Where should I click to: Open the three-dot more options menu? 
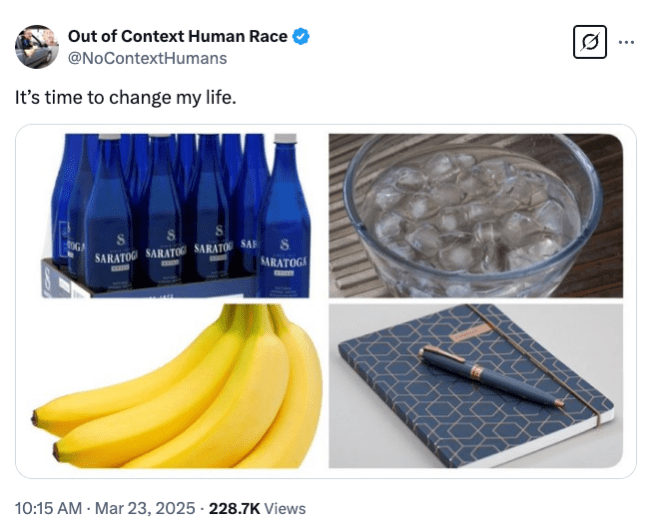pyautogui.click(x=626, y=42)
